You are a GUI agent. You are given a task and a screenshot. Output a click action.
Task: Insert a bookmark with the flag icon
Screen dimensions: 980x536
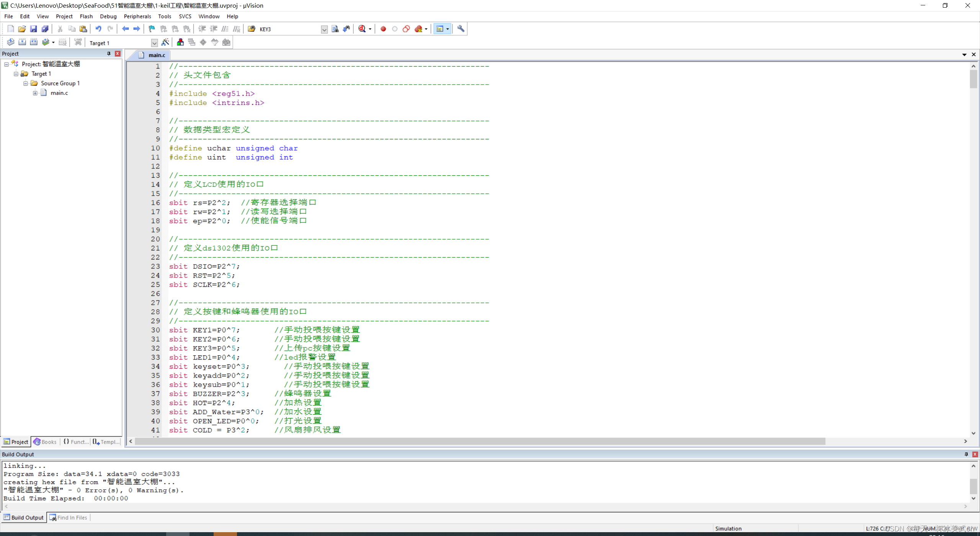152,29
